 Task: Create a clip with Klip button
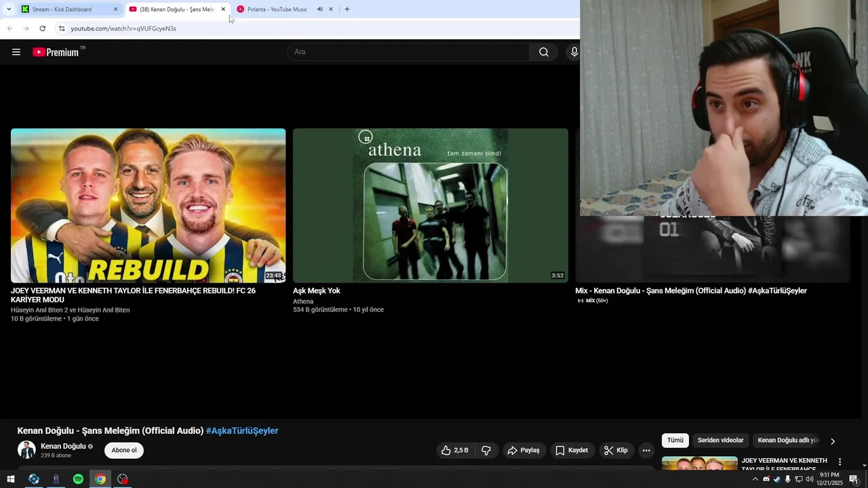616,450
